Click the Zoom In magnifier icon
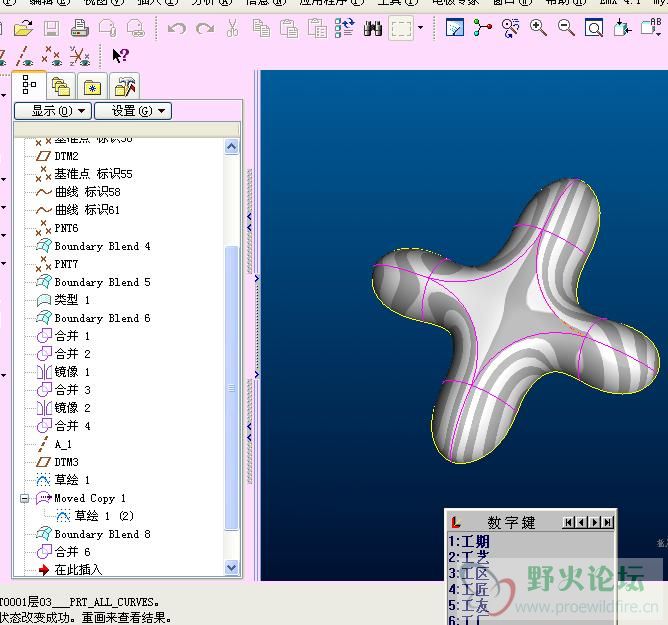 pyautogui.click(x=539, y=28)
